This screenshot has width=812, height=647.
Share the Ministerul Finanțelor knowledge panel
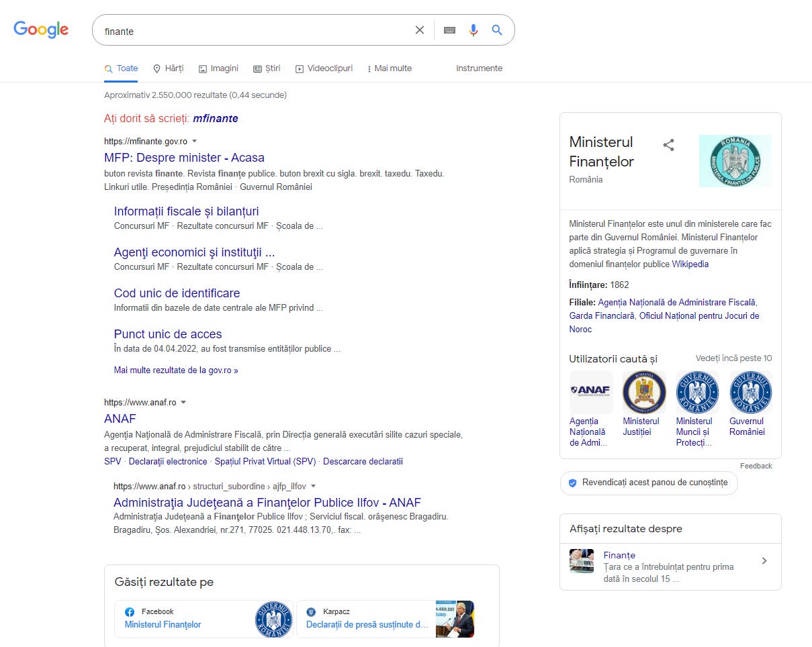click(x=668, y=145)
